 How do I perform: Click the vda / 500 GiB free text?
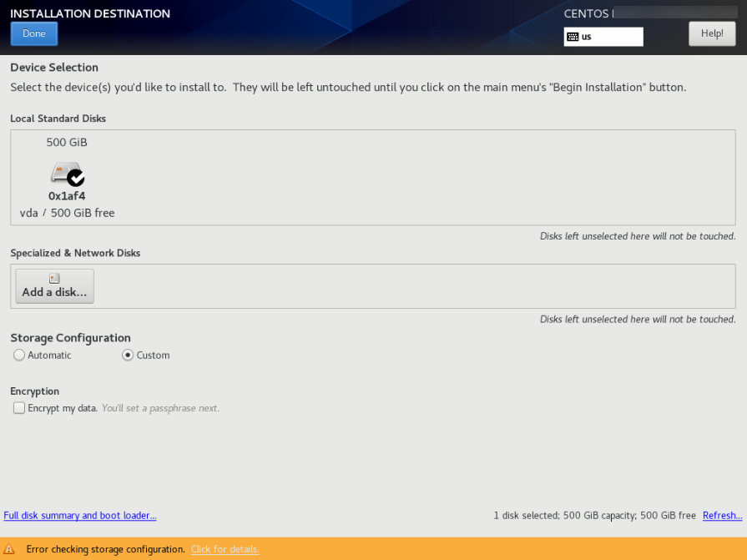(x=67, y=213)
